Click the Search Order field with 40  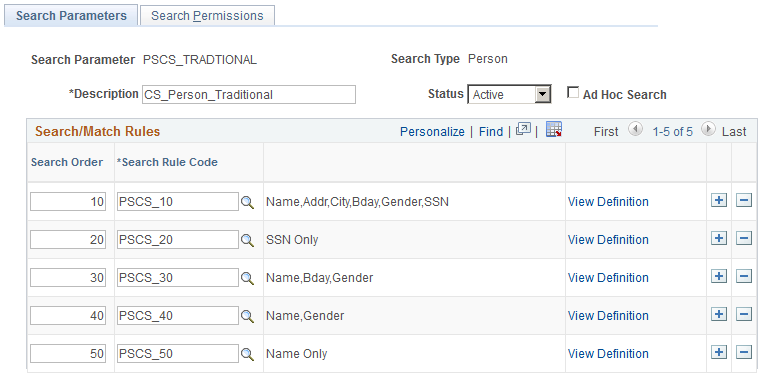pyautogui.click(x=68, y=316)
